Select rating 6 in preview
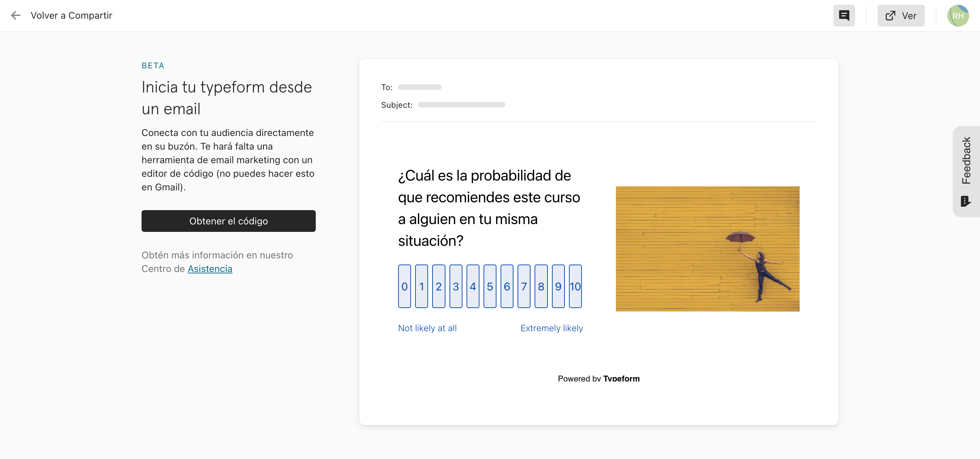Screen dimensions: 980x459 point(507,286)
